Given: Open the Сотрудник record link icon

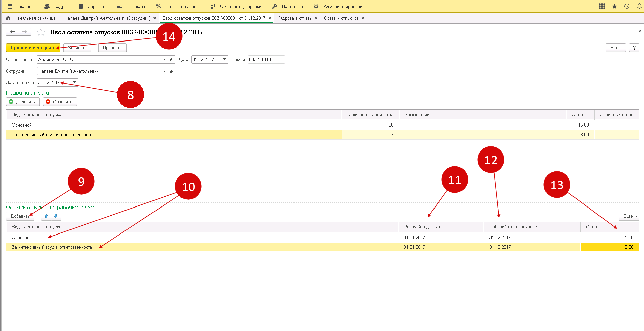Looking at the screenshot, I should pos(172,71).
